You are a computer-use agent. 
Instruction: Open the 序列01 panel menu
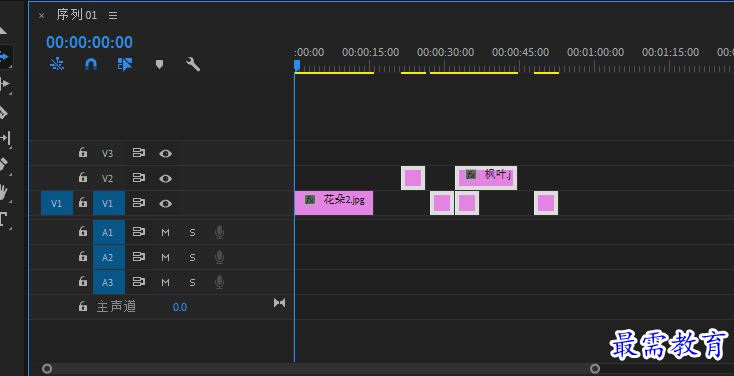click(x=113, y=15)
